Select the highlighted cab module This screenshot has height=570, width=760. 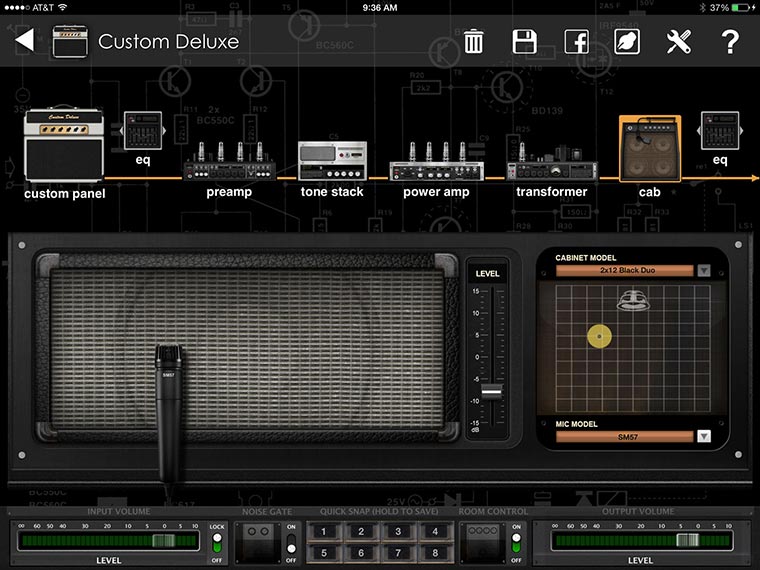pyautogui.click(x=649, y=148)
